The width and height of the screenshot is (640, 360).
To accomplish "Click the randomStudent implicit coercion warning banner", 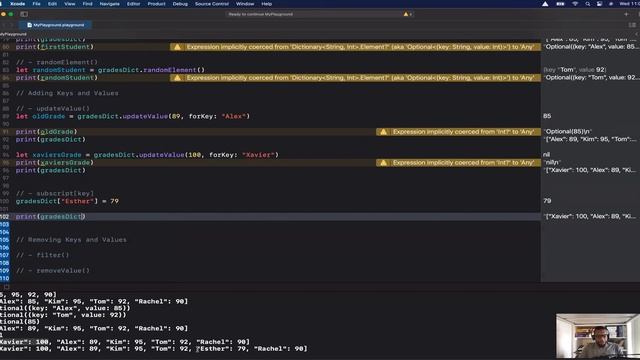I will pyautogui.click(x=356, y=78).
